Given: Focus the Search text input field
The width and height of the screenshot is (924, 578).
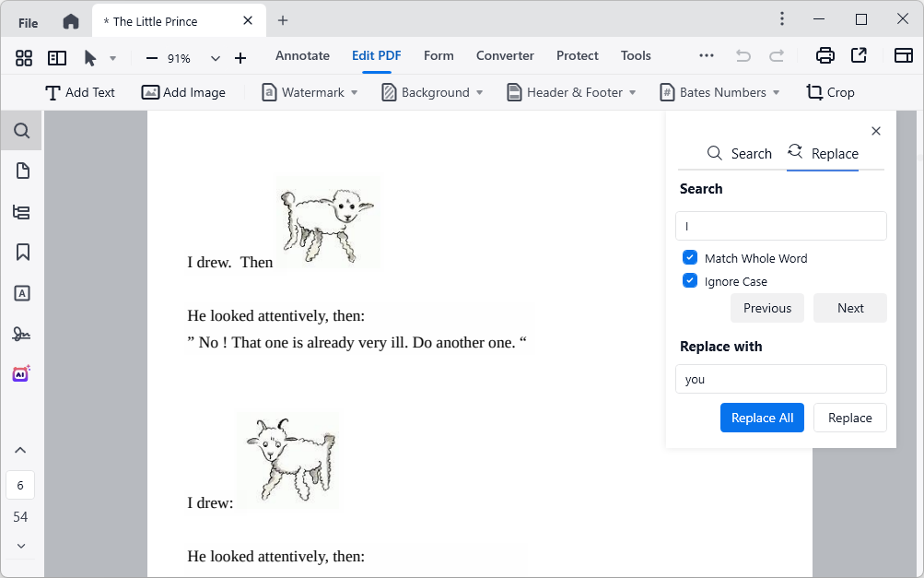Looking at the screenshot, I should click(781, 226).
